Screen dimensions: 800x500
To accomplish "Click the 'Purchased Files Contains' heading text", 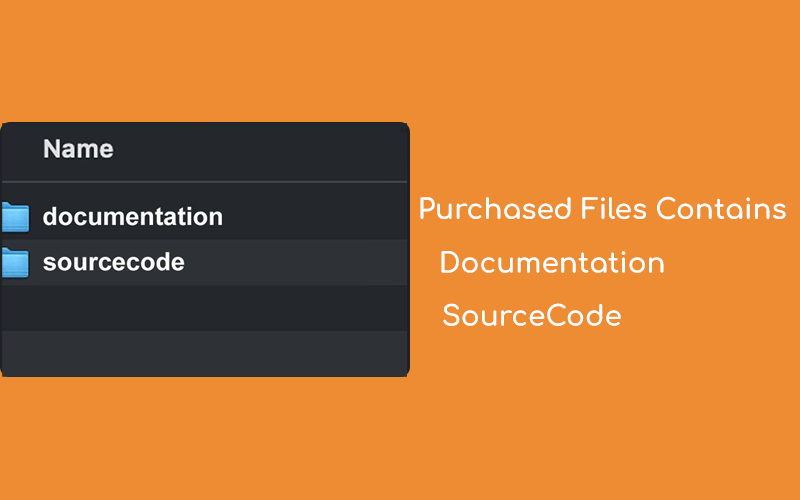I will pyautogui.click(x=602, y=210).
